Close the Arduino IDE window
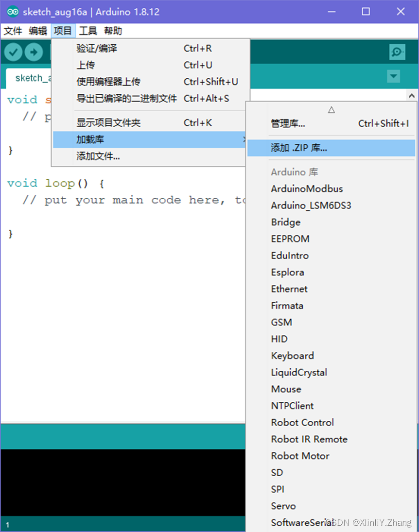The height and width of the screenshot is (532, 419). pyautogui.click(x=401, y=12)
